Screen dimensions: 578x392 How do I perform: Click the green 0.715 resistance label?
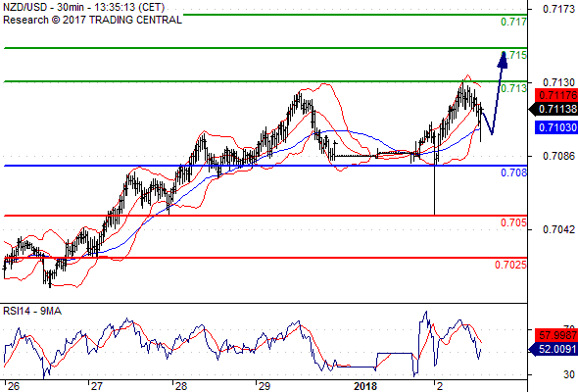coord(515,55)
